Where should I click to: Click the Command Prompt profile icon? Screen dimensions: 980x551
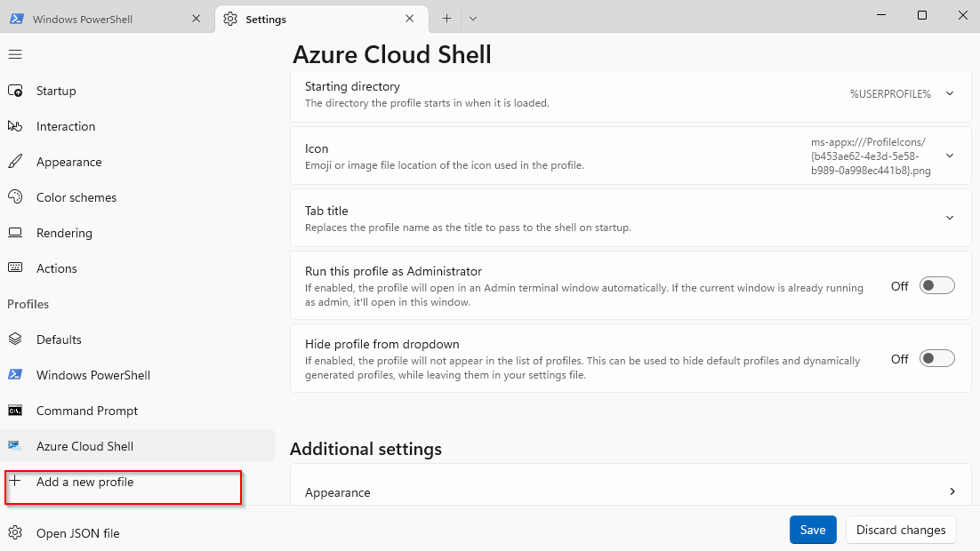[15, 411]
